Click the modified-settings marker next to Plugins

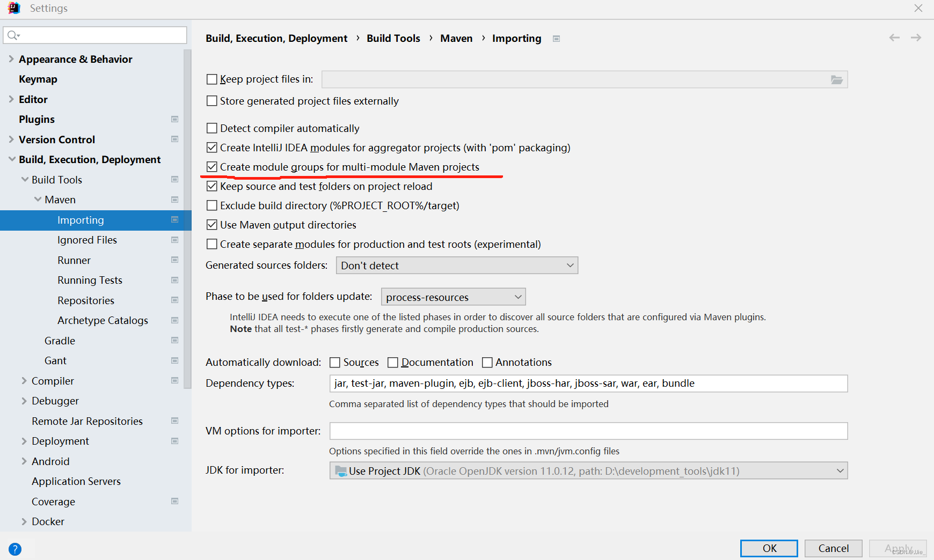174,119
